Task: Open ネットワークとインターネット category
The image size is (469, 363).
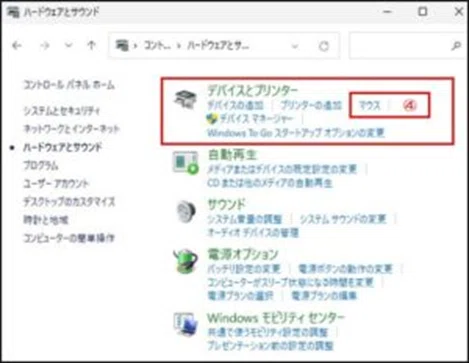Action: tap(71, 129)
